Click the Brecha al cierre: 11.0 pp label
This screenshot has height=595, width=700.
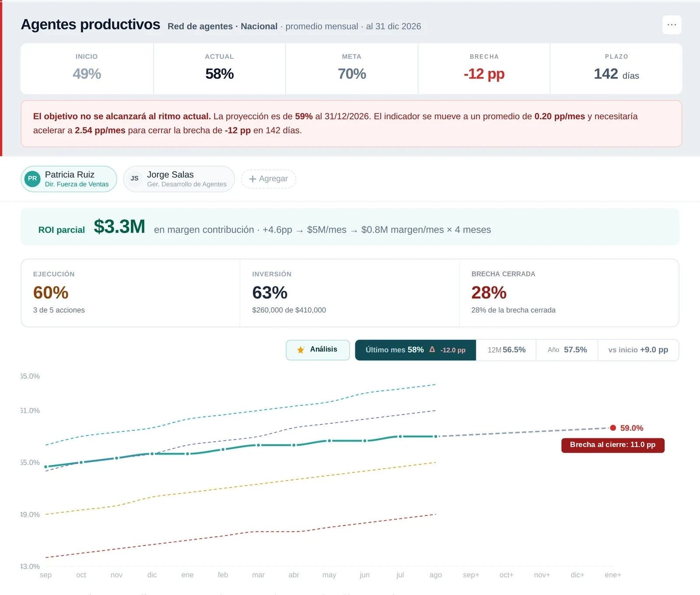point(612,445)
